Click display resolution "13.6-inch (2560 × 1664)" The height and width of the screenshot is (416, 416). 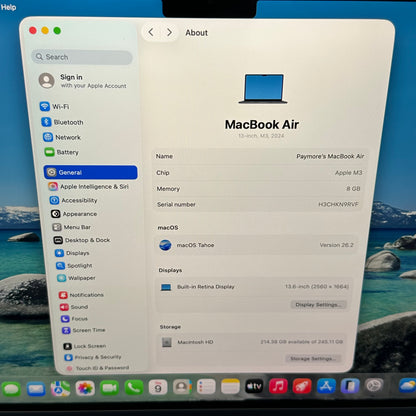click(x=317, y=286)
